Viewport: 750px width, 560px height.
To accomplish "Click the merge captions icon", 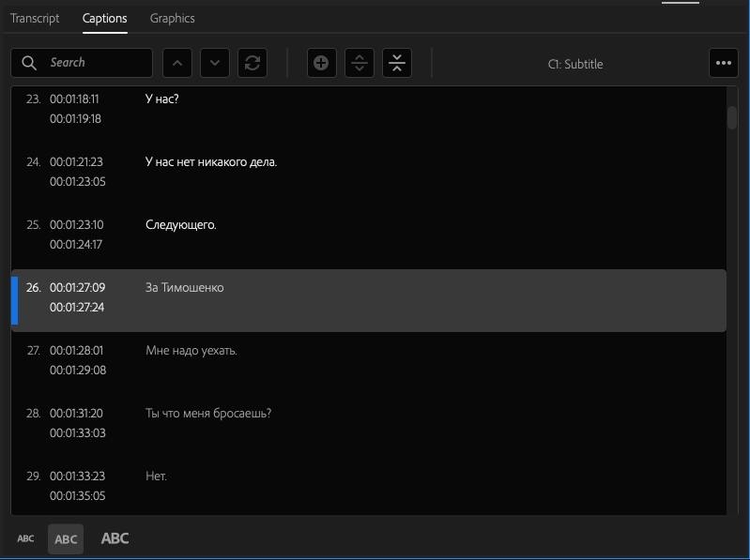I will click(x=397, y=63).
